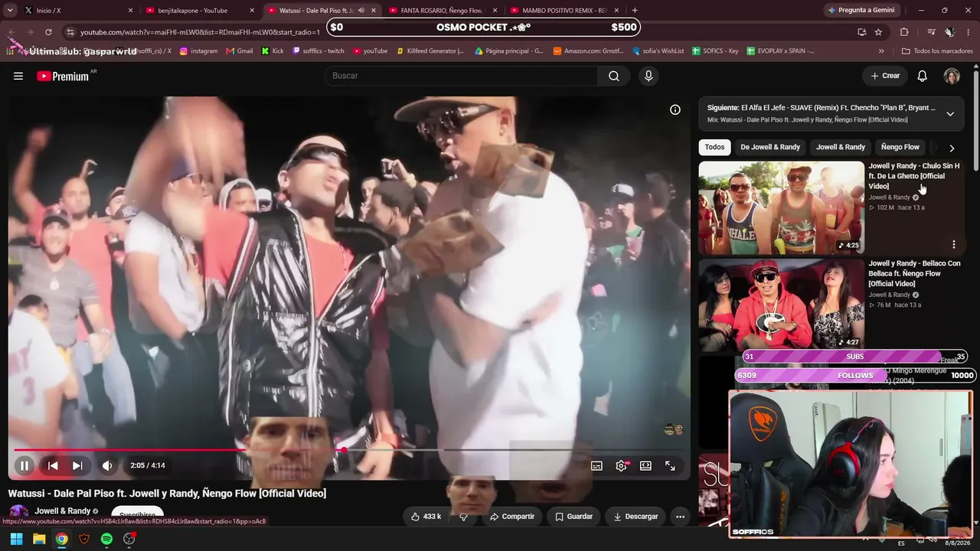This screenshot has width=980, height=551.
Task: Enter full screen mode
Action: (670, 465)
